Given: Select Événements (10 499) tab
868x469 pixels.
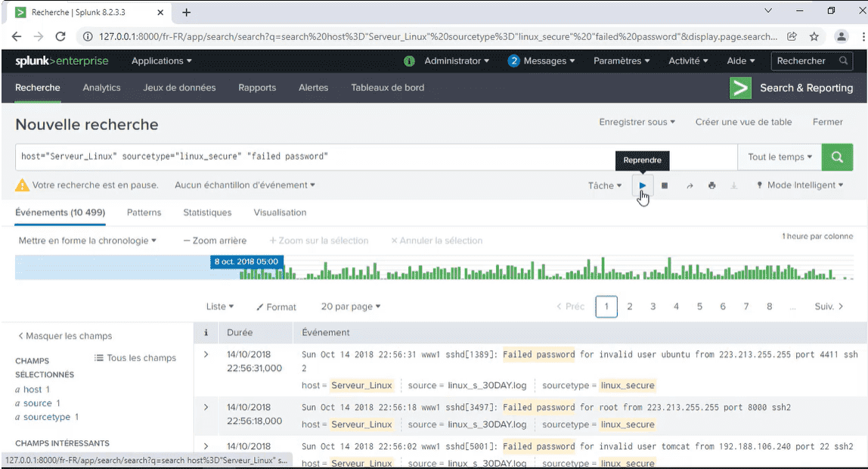Looking at the screenshot, I should [x=60, y=213].
